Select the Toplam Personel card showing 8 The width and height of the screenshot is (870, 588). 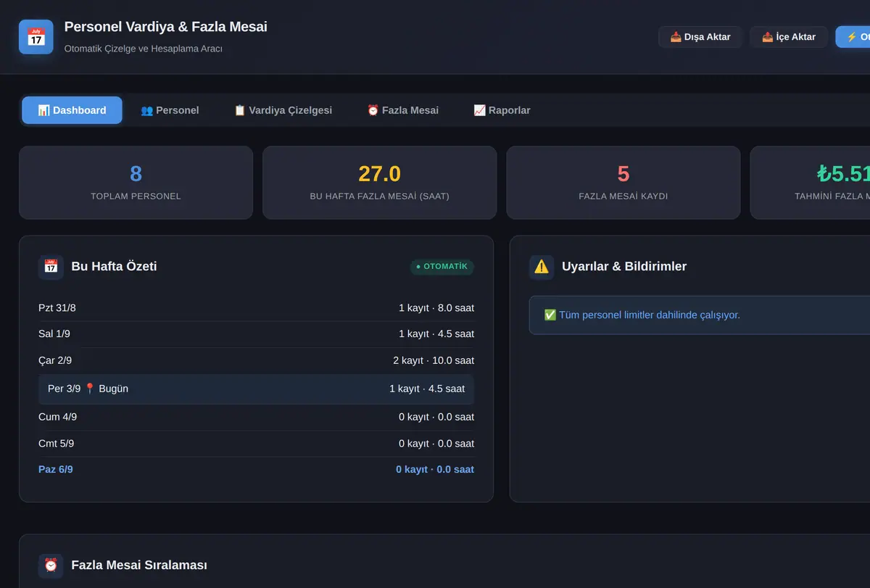pos(136,183)
